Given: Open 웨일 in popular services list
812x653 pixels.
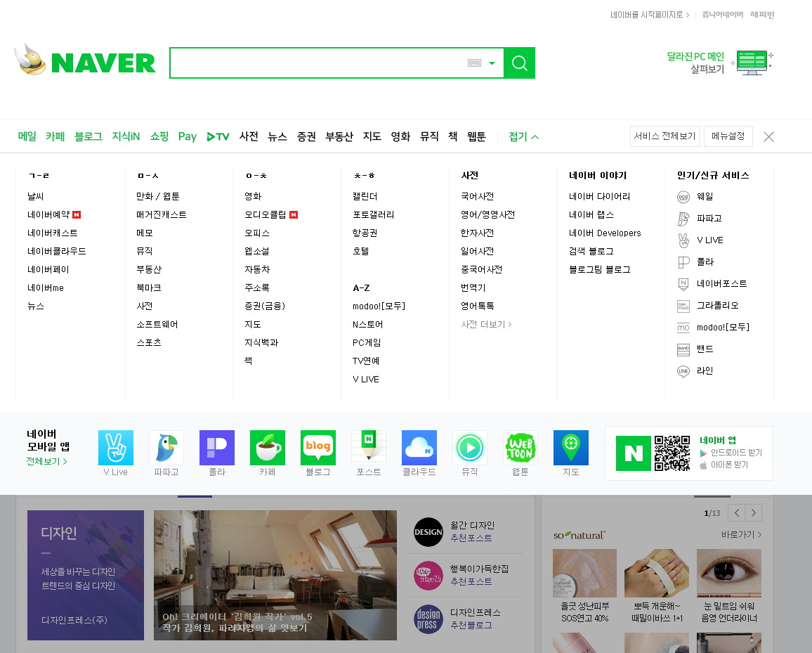Looking at the screenshot, I should pyautogui.click(x=695, y=196).
